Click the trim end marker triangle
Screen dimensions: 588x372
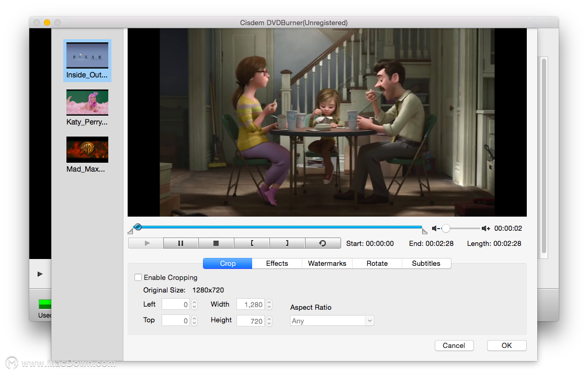coord(424,231)
